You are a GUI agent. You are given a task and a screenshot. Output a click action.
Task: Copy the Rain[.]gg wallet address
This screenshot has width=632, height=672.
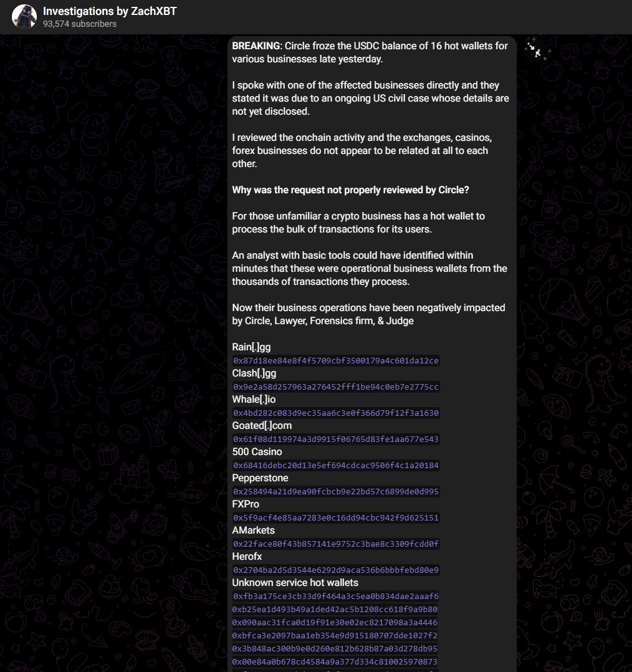click(336, 361)
